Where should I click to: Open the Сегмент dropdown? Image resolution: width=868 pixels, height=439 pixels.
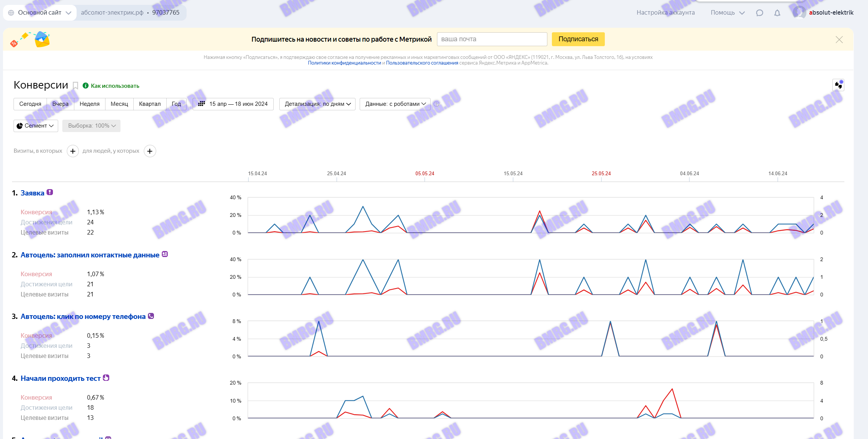[36, 126]
